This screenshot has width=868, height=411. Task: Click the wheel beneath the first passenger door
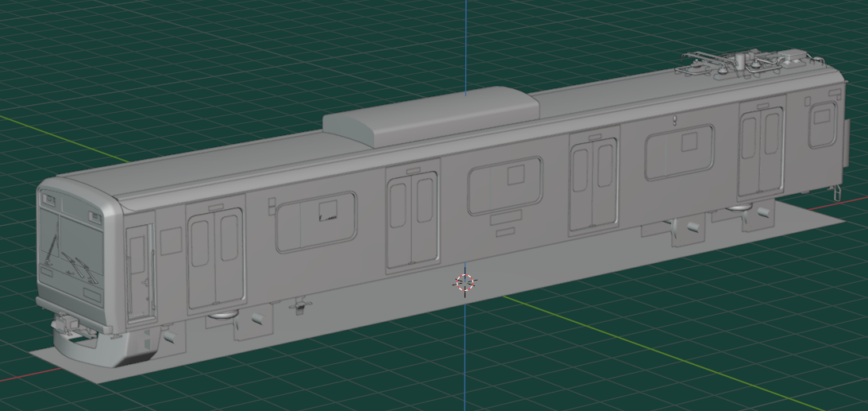coord(221,315)
